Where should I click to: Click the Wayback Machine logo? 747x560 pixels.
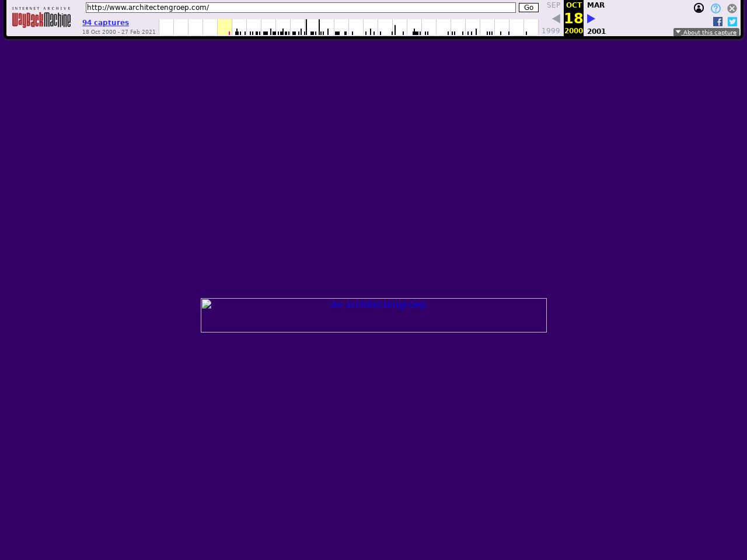click(x=41, y=19)
